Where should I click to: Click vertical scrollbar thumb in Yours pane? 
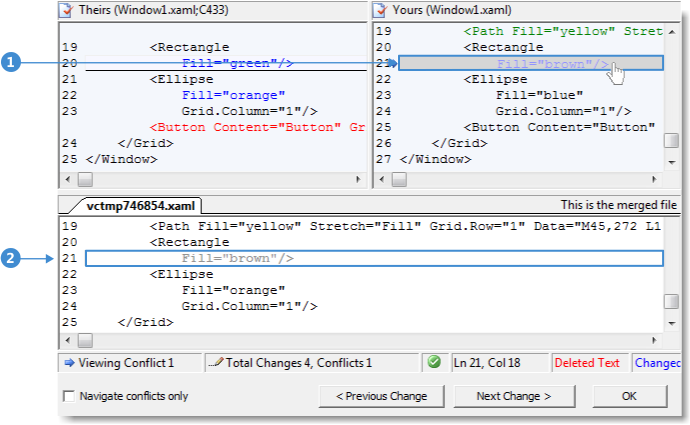pos(672,141)
